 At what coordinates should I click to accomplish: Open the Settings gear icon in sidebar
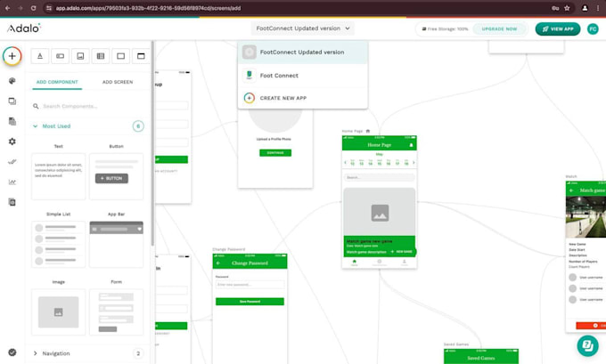click(x=12, y=142)
